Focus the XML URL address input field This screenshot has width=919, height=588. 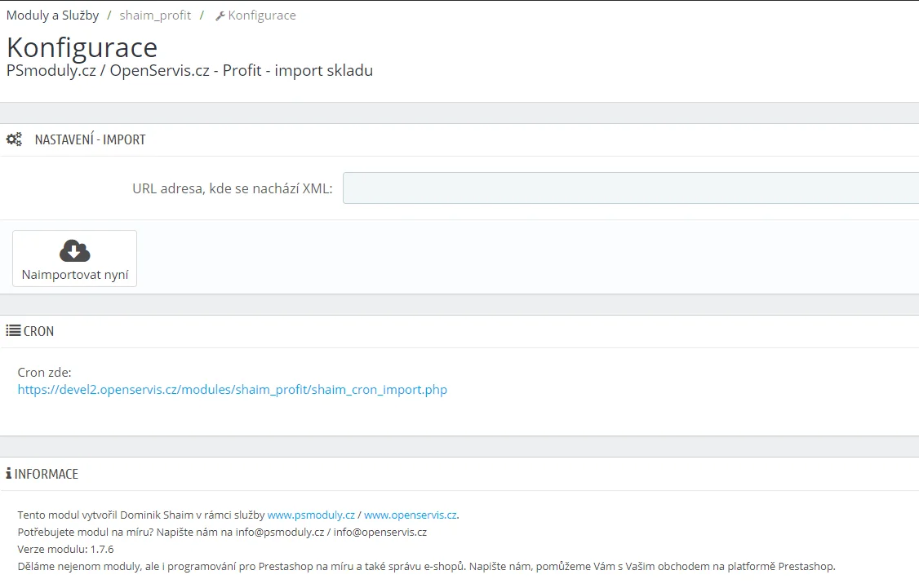click(630, 188)
